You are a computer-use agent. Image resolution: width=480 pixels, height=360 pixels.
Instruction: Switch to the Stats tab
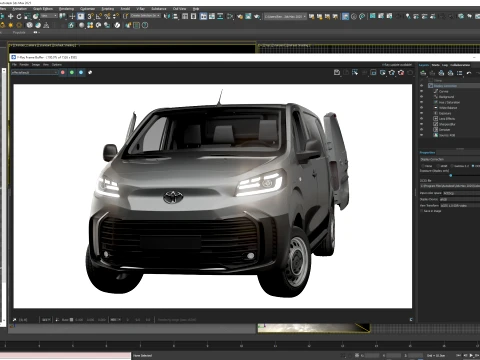tap(435, 65)
